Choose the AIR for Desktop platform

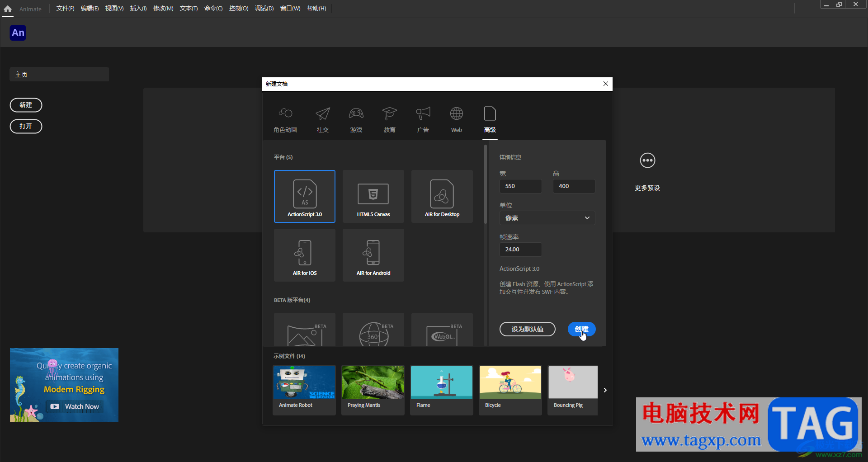[x=442, y=196]
